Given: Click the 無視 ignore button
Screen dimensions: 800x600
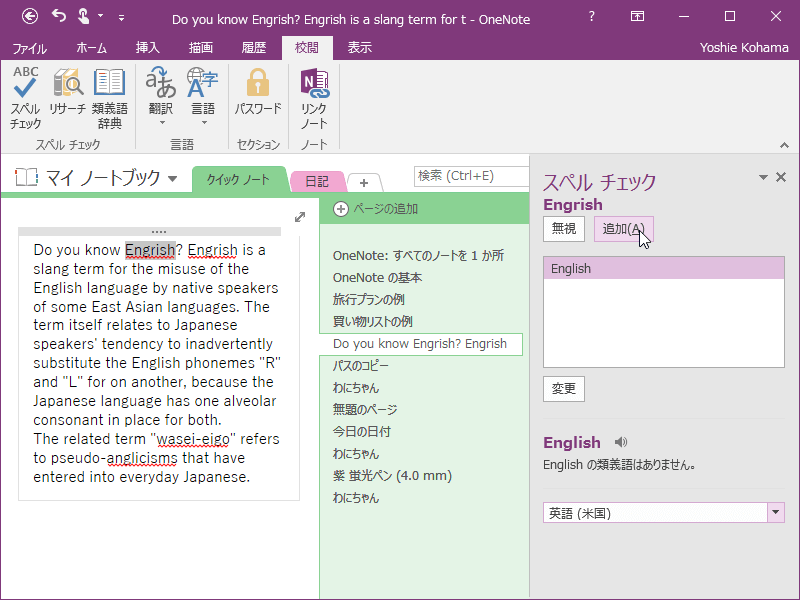Looking at the screenshot, I should [564, 229].
